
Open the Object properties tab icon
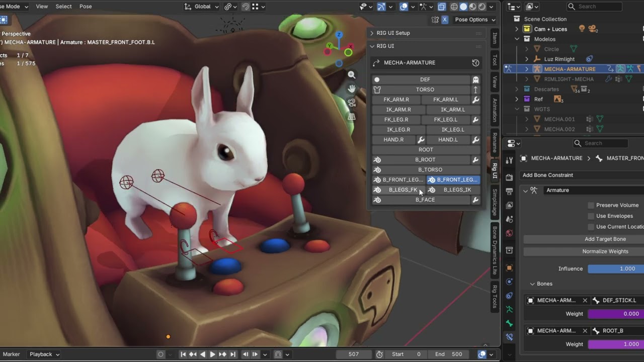tap(509, 268)
